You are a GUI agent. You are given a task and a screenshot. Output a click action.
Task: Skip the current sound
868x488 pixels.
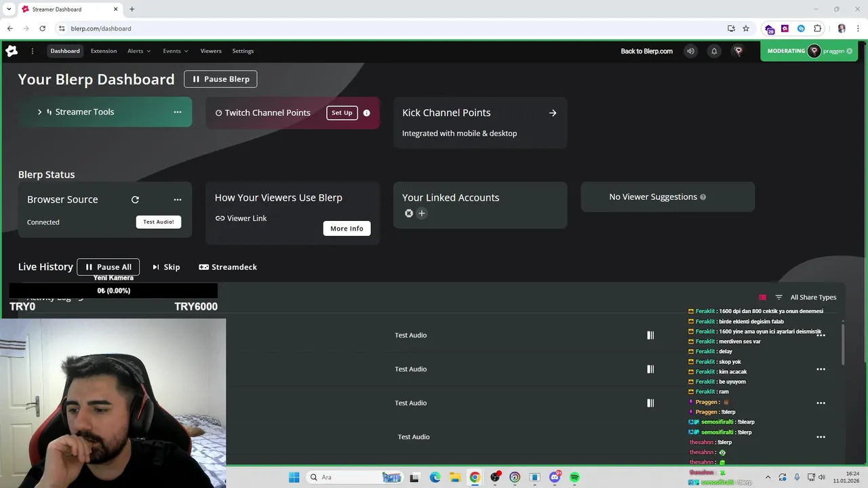166,267
